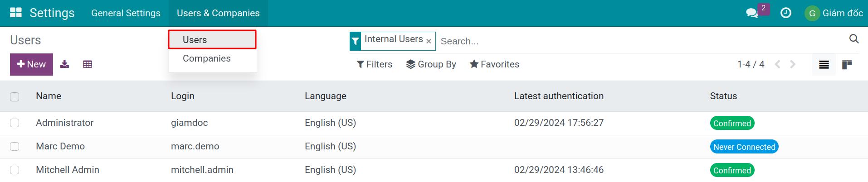Viewport: 868px width, 182px height.
Task: Sort by Login column header
Action: click(x=183, y=96)
